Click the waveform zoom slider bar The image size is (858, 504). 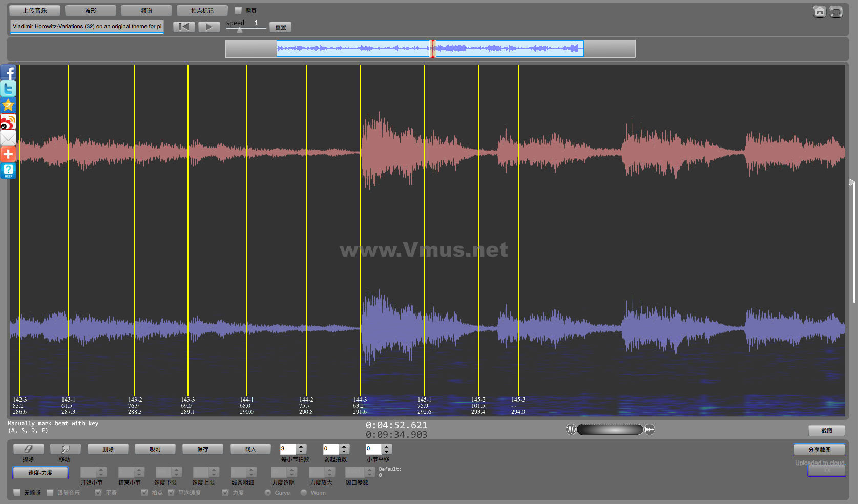[x=610, y=430]
